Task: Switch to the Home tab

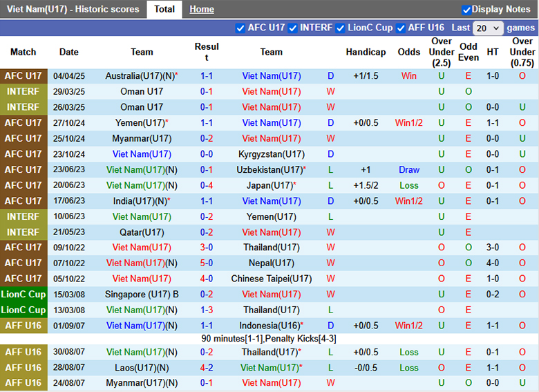Action: click(x=202, y=9)
